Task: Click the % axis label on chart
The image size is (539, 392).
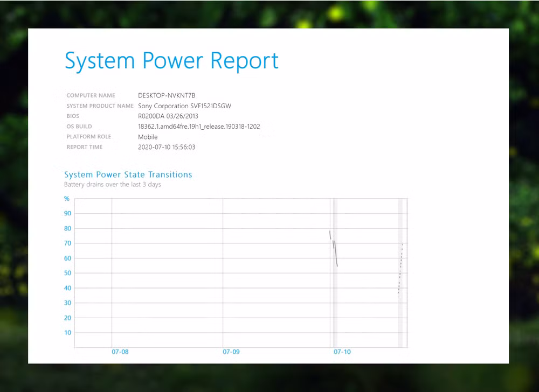Action: pos(67,199)
